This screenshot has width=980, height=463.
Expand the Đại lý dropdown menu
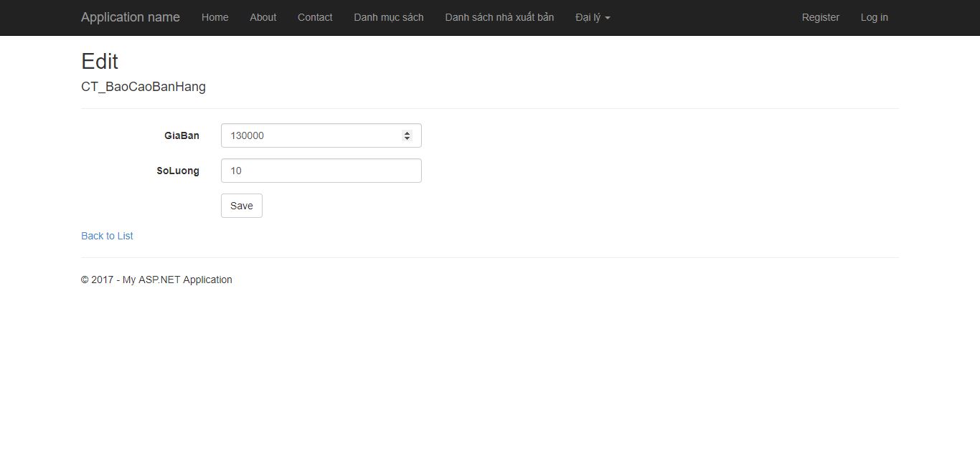(588, 17)
